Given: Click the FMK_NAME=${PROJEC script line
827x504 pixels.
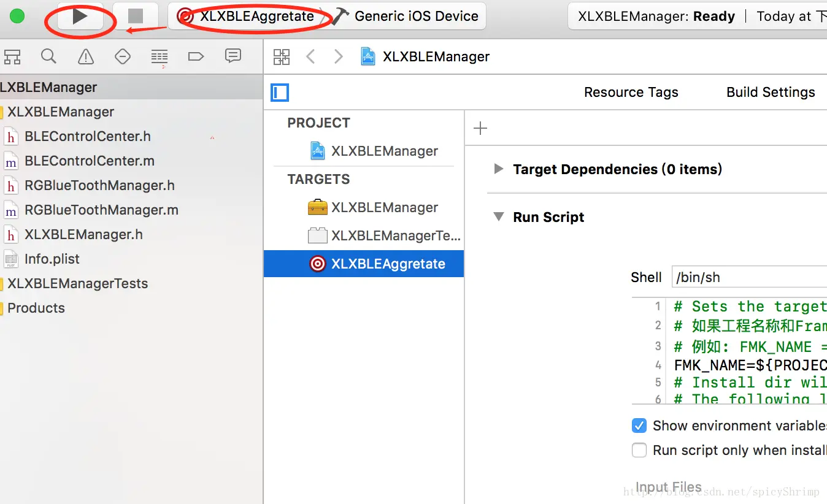Looking at the screenshot, I should tap(750, 365).
